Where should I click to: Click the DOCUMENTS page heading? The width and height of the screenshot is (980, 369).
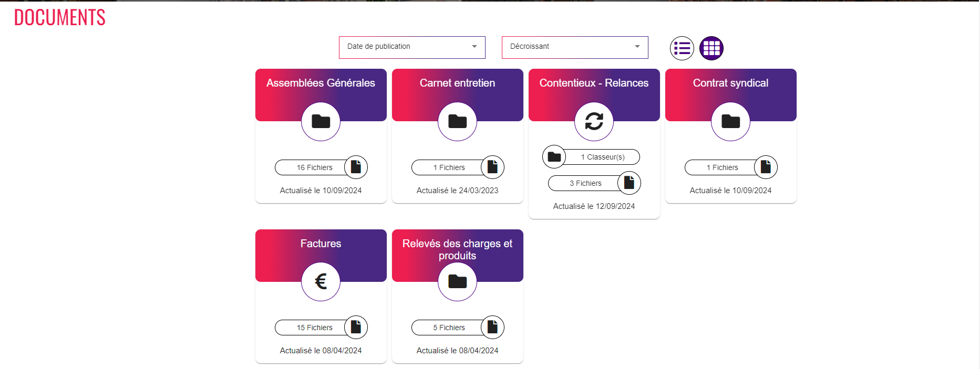coord(59,17)
